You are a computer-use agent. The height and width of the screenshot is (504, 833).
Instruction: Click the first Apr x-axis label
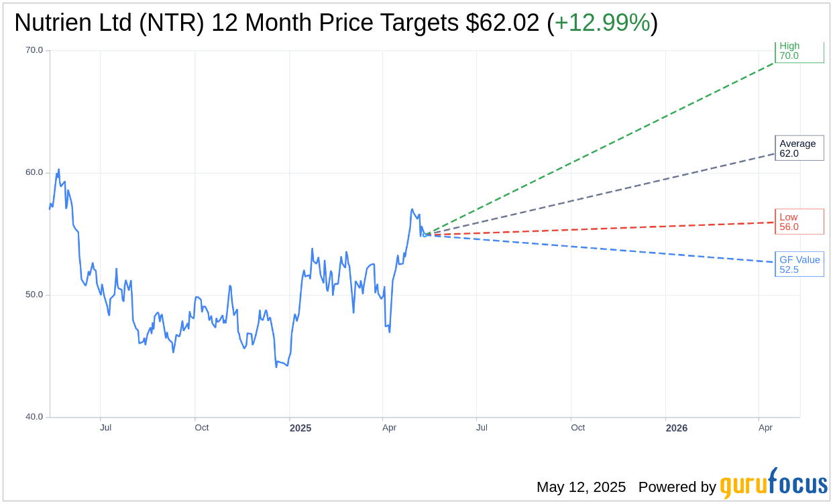coord(390,428)
